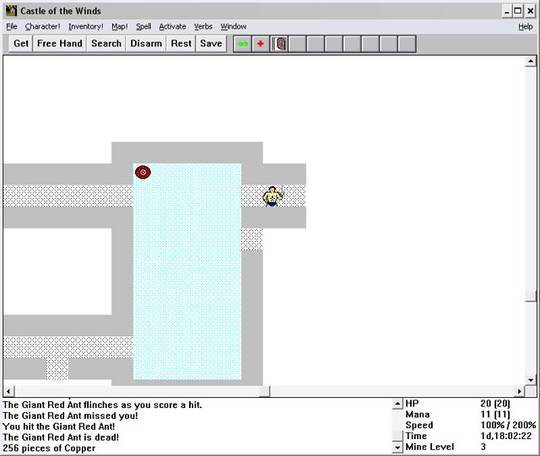Screen dimensions: 540x456
Task: Click the message 'The Giant Red Ant is dead!'
Action: [61, 437]
